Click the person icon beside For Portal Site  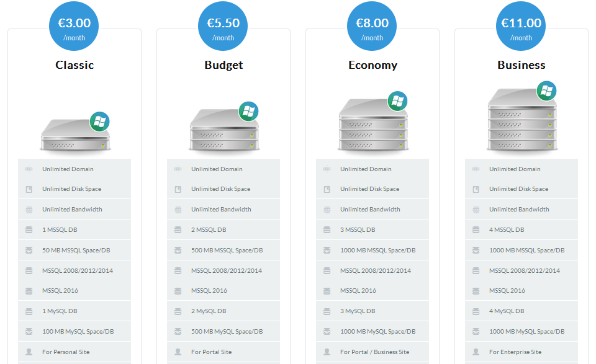178,352
